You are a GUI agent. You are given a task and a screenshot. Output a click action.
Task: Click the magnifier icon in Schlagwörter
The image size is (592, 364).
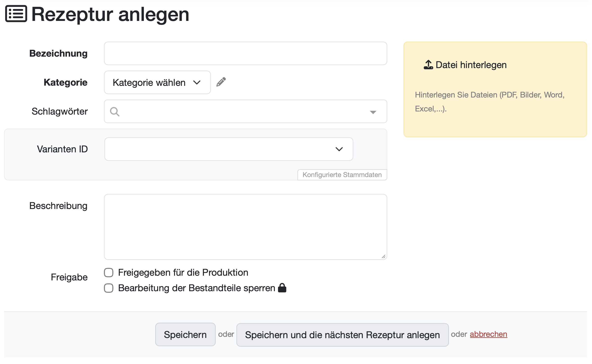pos(114,112)
